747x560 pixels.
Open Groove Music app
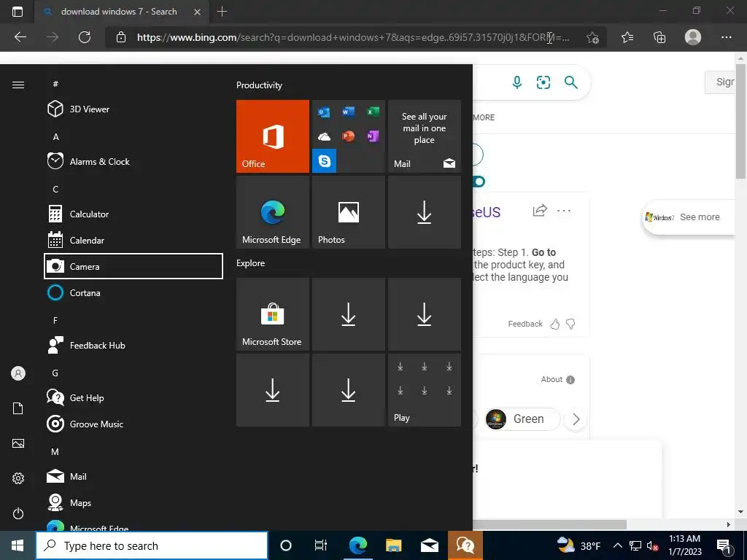point(133,424)
